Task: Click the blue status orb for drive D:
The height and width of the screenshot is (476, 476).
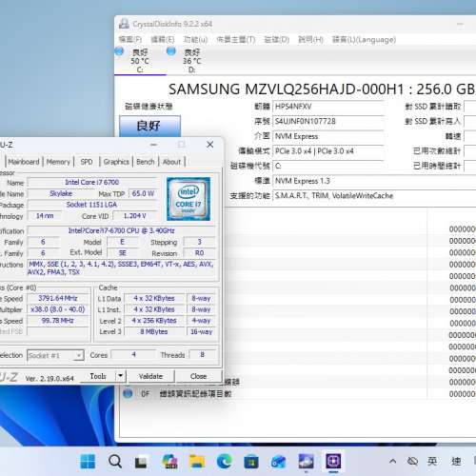Action: click(x=171, y=51)
